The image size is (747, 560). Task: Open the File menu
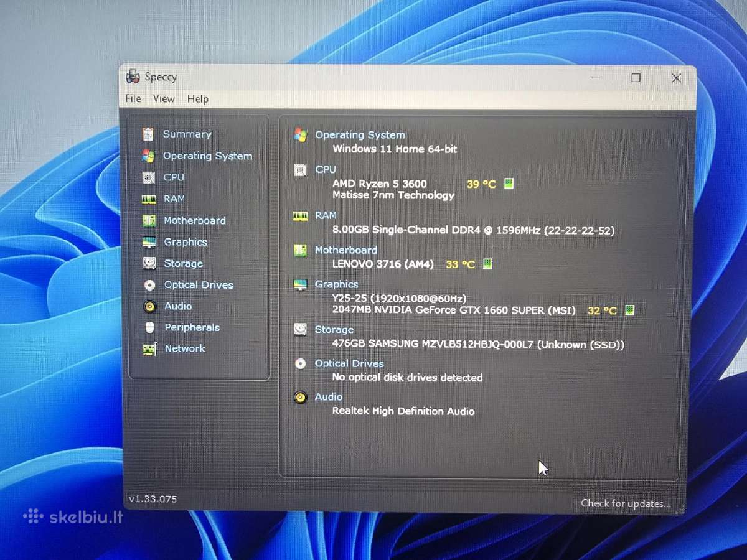click(x=133, y=98)
